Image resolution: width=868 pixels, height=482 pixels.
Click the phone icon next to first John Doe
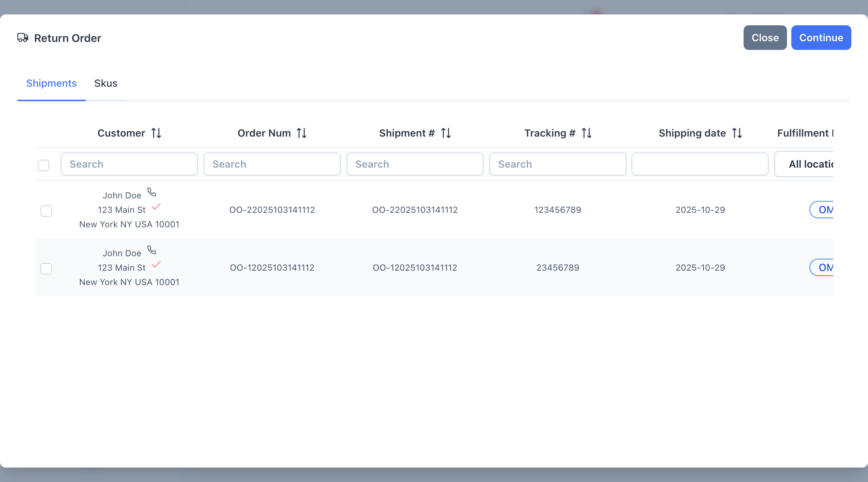pos(152,192)
